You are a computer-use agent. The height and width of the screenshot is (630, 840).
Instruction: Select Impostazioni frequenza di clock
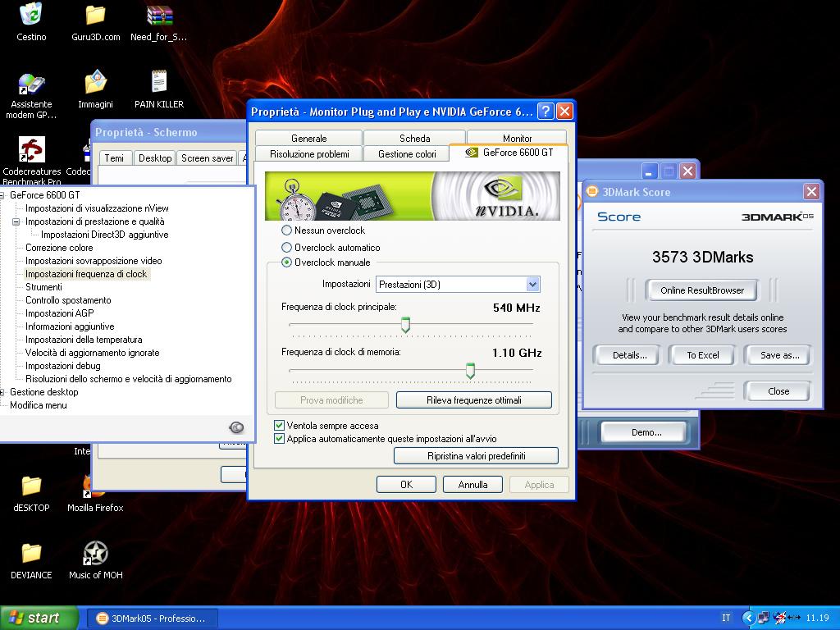coord(86,274)
